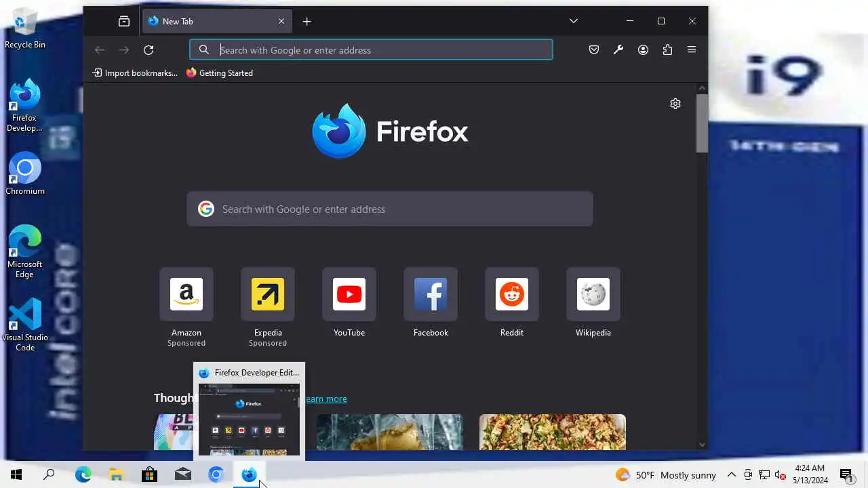Image resolution: width=868 pixels, height=488 pixels.
Task: Personalize new tab with gear icon
Action: [675, 104]
